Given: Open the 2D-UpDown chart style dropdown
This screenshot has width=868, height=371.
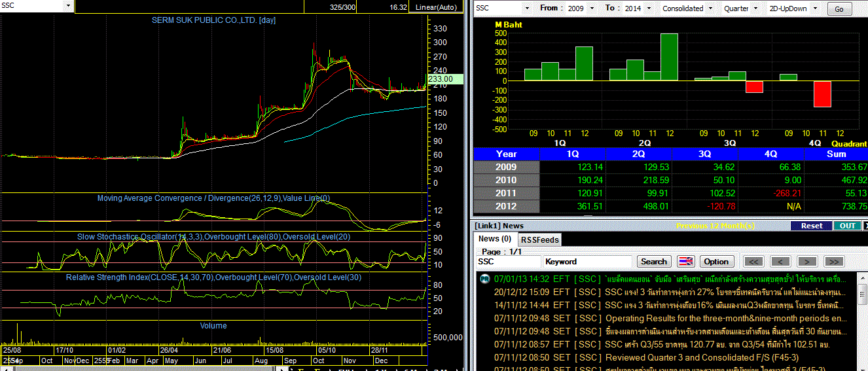Looking at the screenshot, I should click(x=814, y=9).
